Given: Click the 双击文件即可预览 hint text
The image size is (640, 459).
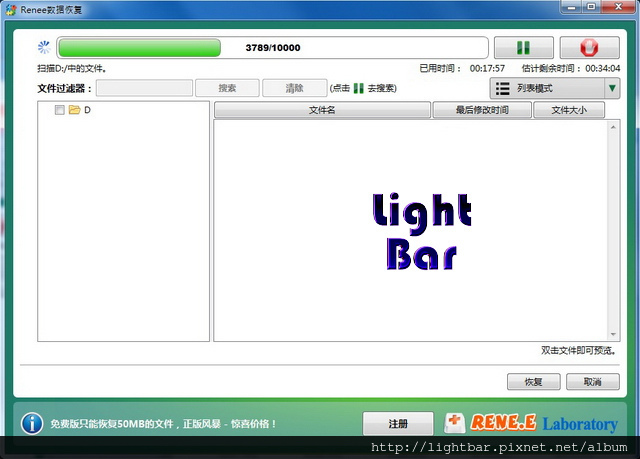Looking at the screenshot, I should coord(578,350).
